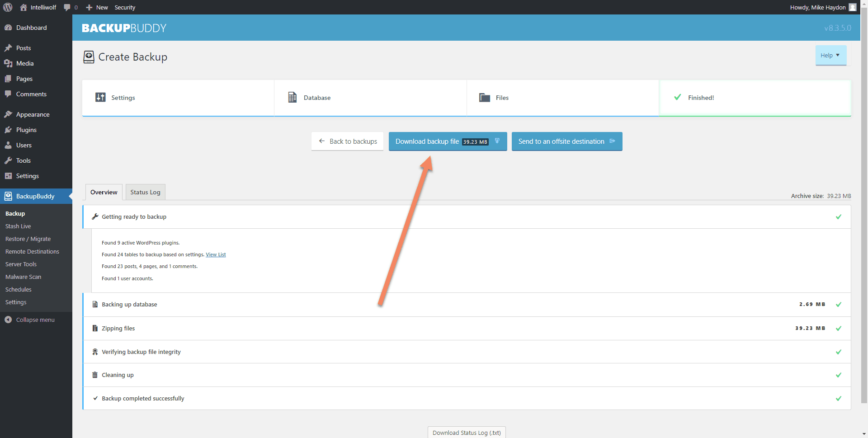The height and width of the screenshot is (438, 868).
Task: Open the Howdy, Mike Haydon account menu
Action: pos(822,7)
